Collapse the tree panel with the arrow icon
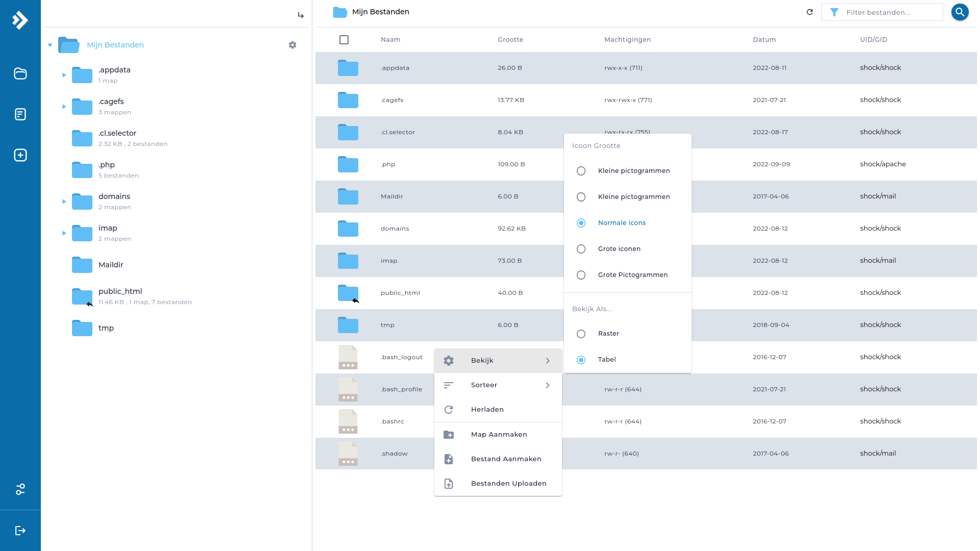Screen dimensions: 980x551 click(x=301, y=15)
